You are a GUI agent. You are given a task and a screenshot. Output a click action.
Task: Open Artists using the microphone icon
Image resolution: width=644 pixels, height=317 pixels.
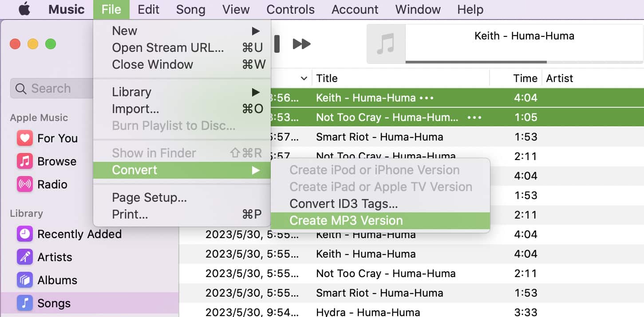coord(24,257)
